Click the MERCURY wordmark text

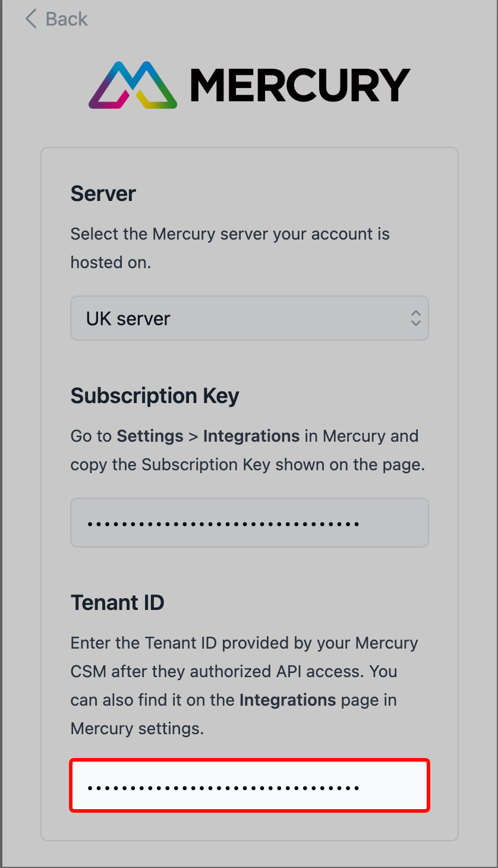point(300,85)
